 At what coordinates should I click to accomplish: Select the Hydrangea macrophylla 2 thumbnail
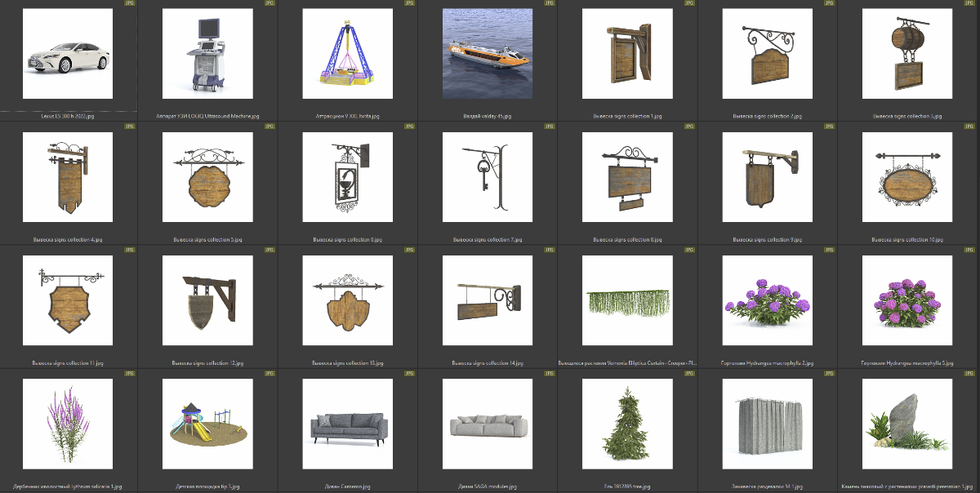[x=767, y=300]
